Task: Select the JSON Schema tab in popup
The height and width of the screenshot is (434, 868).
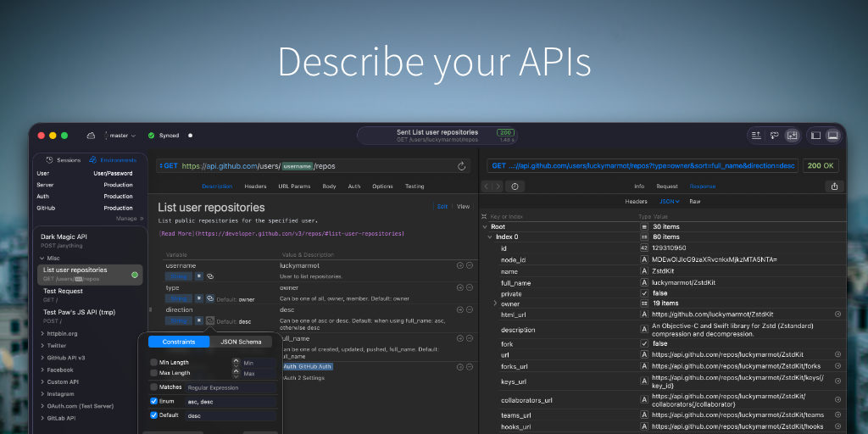Action: coord(241,342)
